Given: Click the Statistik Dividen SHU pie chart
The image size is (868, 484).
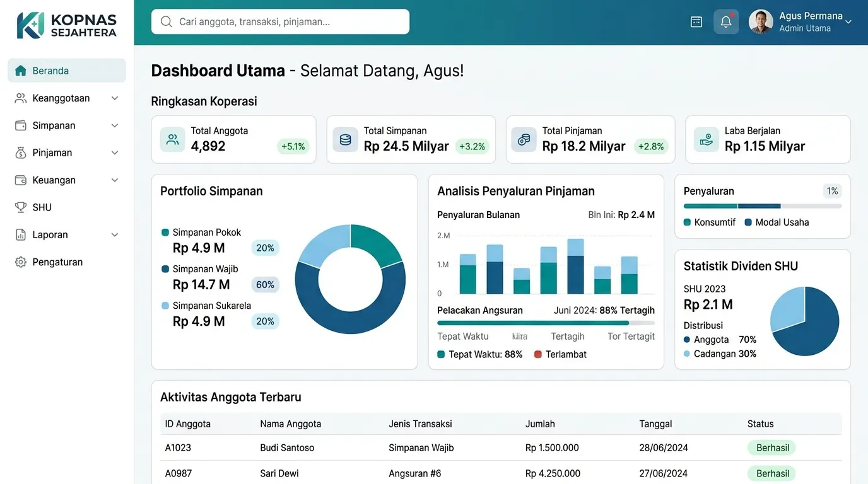Looking at the screenshot, I should (x=805, y=321).
